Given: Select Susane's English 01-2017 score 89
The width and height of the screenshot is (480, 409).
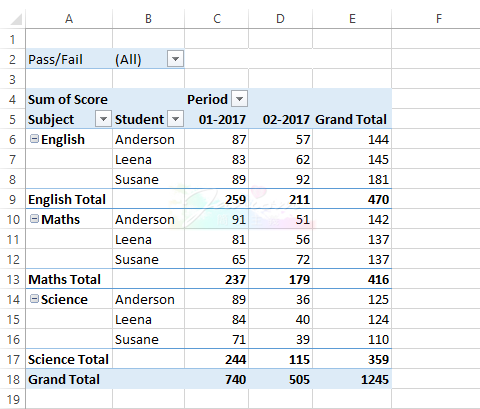Looking at the screenshot, I should point(217,179).
